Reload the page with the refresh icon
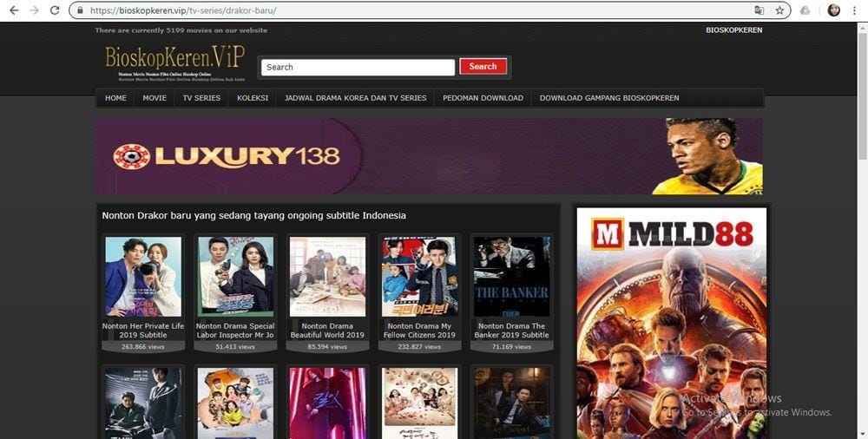This screenshot has width=868, height=439. tap(54, 10)
